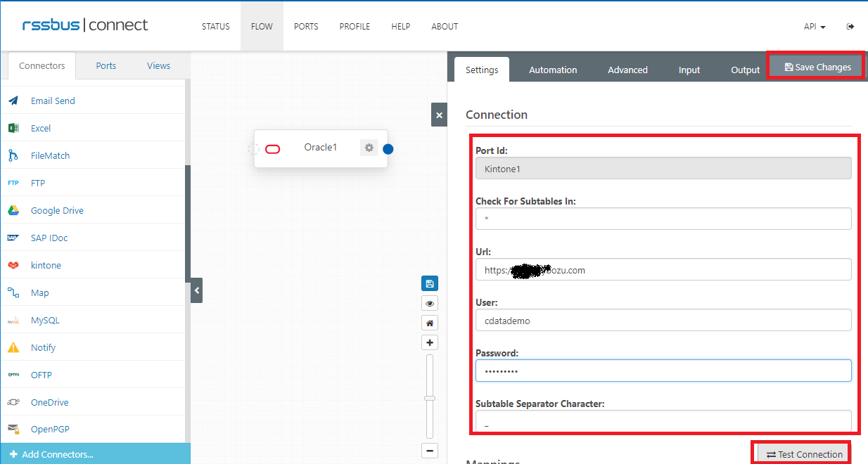Select the OpenPGP connector
Viewport: 868px width, 464px height.
50,429
